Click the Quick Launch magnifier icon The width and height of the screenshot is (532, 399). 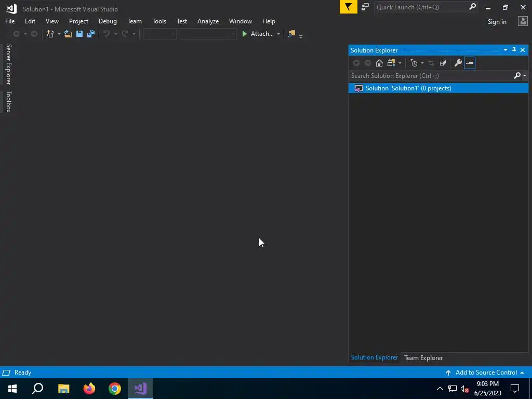pos(472,7)
